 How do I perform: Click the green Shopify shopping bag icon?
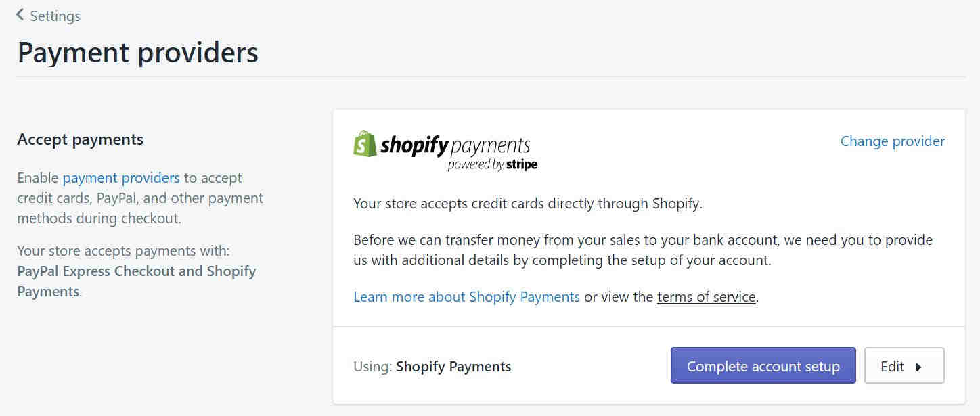(365, 143)
